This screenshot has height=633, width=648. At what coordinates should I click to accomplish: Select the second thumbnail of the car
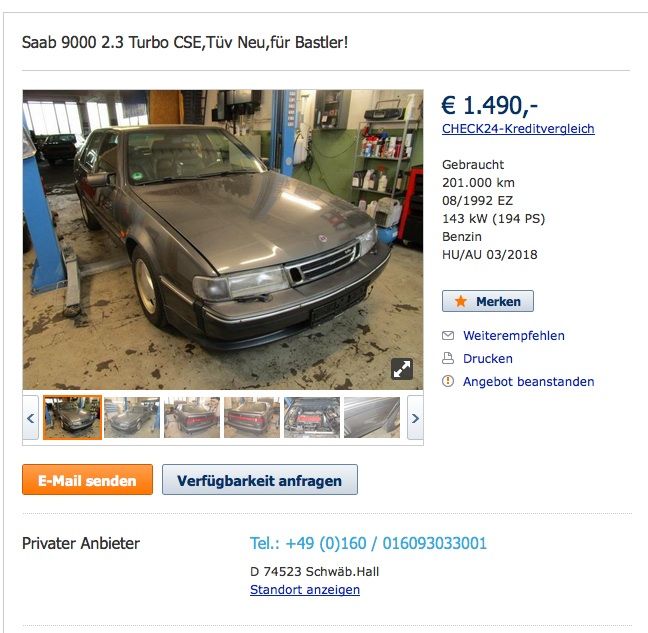tap(132, 417)
